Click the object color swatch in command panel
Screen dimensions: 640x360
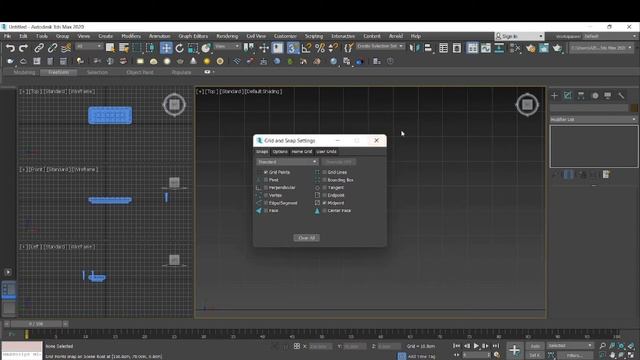click(x=634, y=108)
